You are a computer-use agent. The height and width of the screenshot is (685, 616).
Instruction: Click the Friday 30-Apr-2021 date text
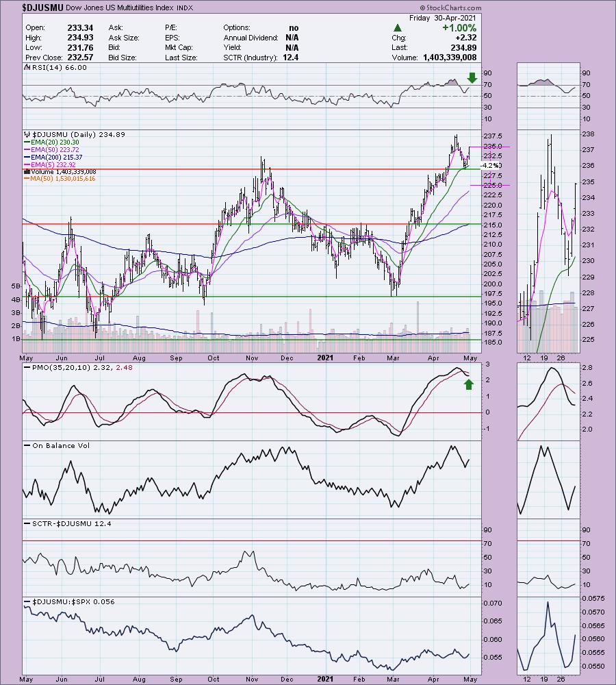click(443, 18)
